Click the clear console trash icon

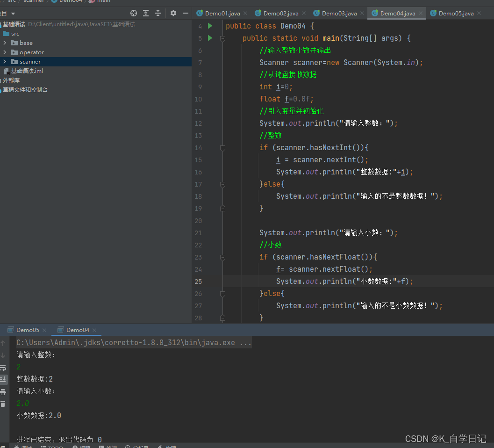coord(3,404)
